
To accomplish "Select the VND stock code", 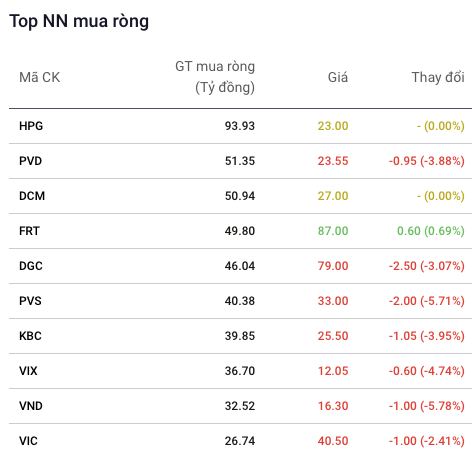I will coord(31,406).
